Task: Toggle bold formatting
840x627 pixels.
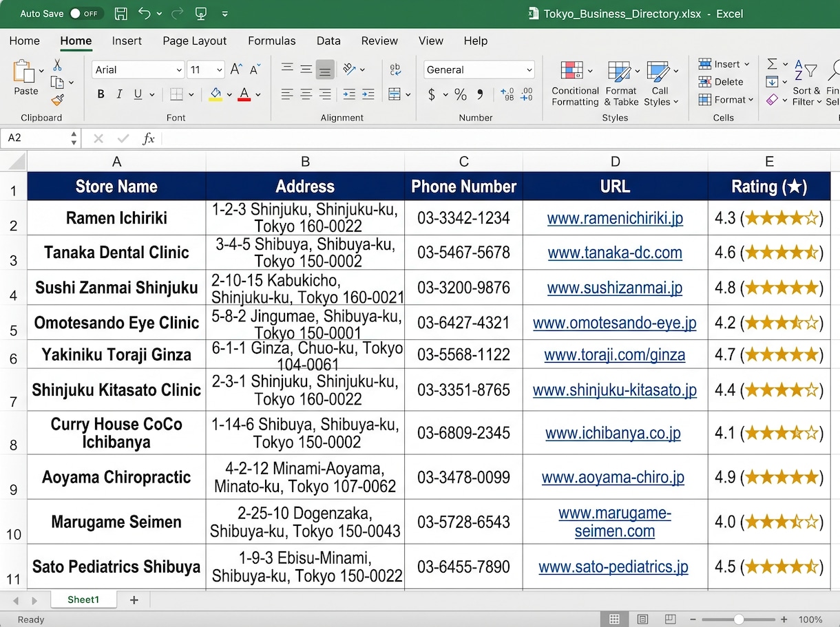Action: tap(101, 94)
